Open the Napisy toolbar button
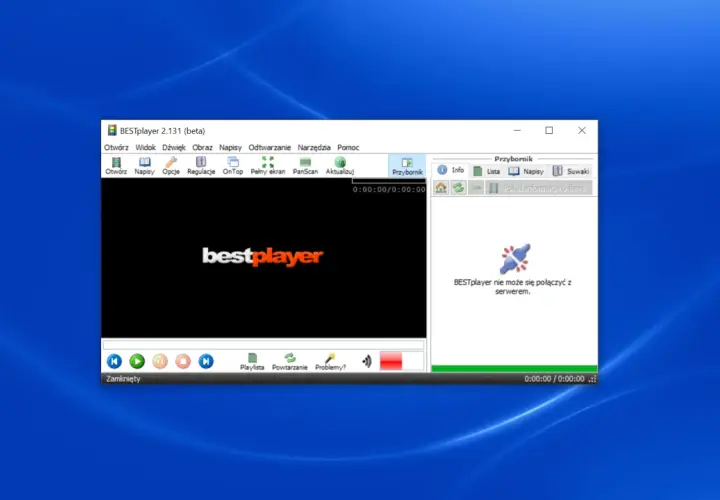 144,166
